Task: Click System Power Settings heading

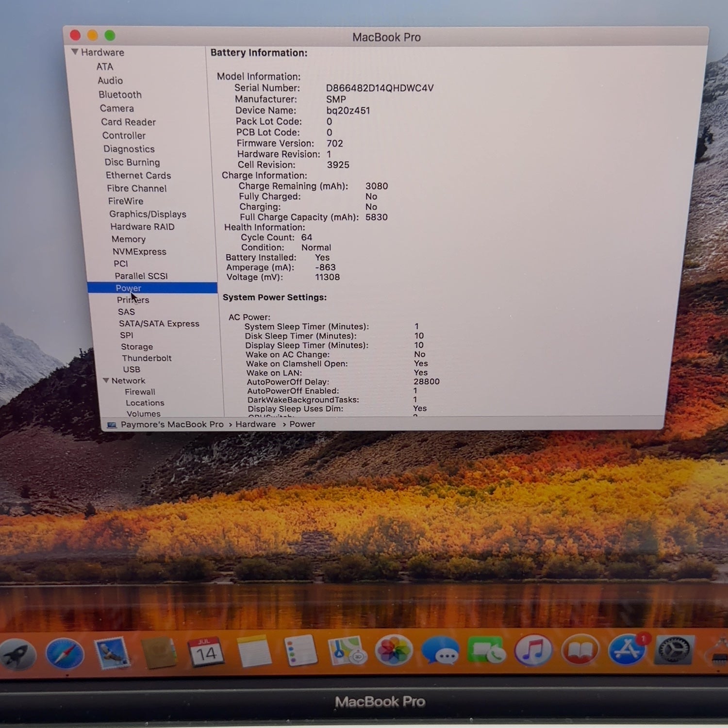Action: 275,298
